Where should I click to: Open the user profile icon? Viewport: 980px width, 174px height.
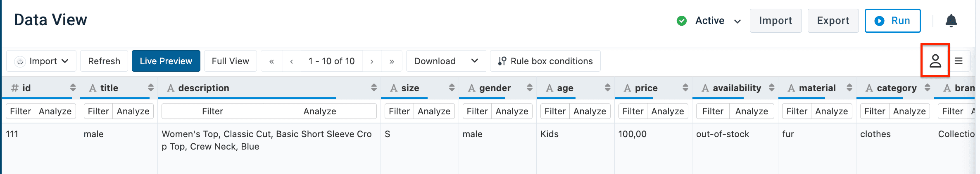click(935, 61)
